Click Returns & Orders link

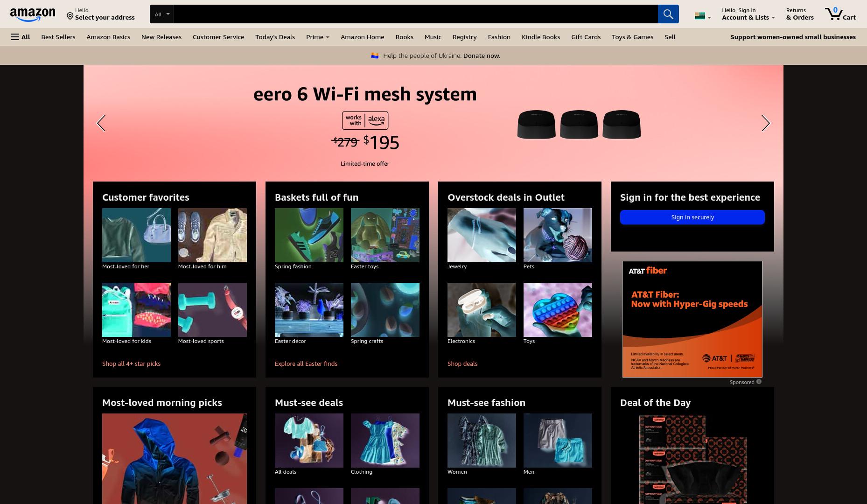click(800, 14)
